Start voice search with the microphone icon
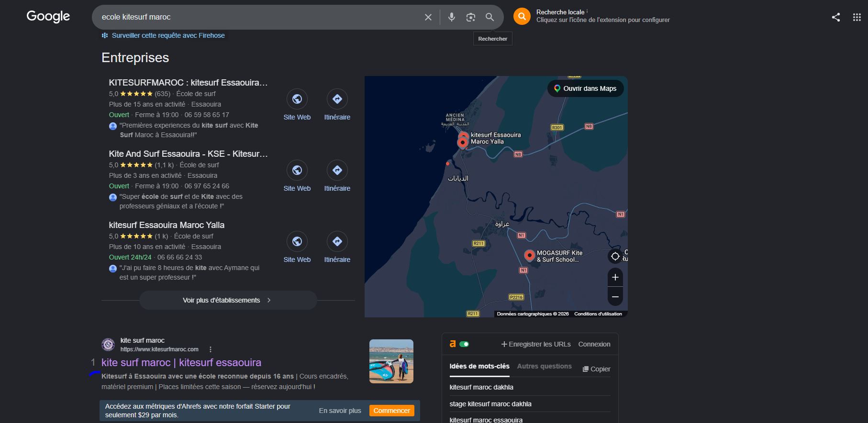This screenshot has height=423, width=868. coord(451,17)
